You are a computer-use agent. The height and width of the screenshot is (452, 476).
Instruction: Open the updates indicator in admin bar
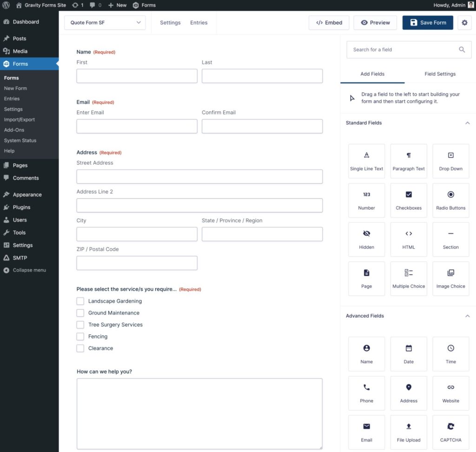tap(78, 5)
